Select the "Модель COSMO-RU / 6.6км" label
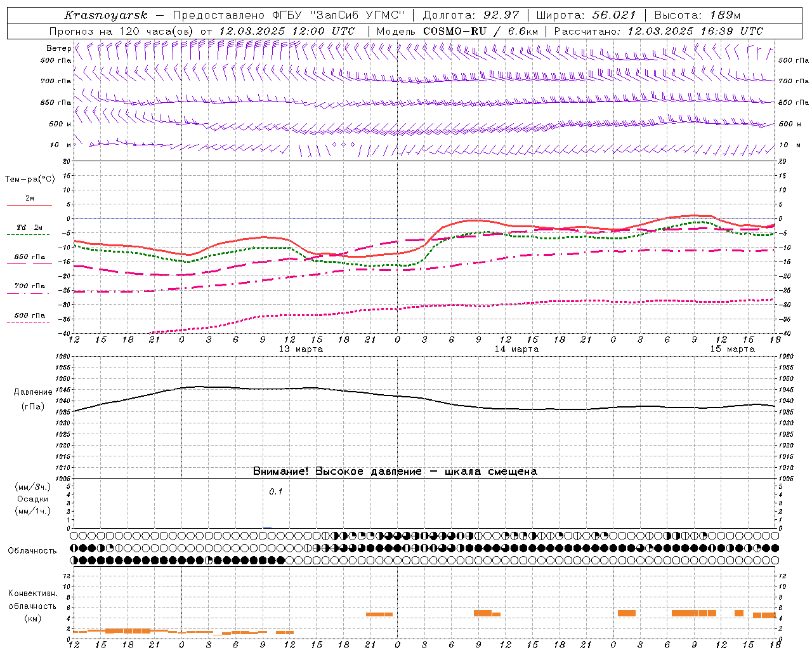The height and width of the screenshot is (650, 812). (x=457, y=31)
